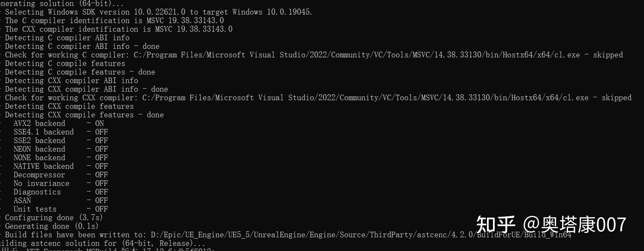
Task: Click 'Detecting CXX compile features - done' line
Action: click(84, 115)
